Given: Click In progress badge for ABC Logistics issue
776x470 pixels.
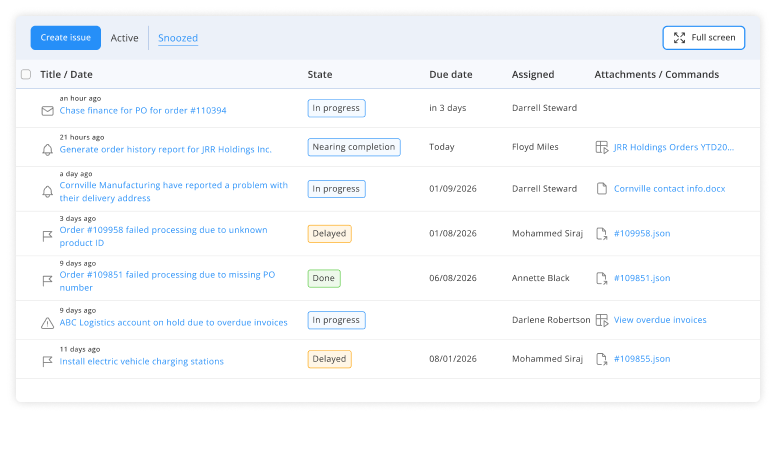Looking at the screenshot, I should [x=337, y=320].
